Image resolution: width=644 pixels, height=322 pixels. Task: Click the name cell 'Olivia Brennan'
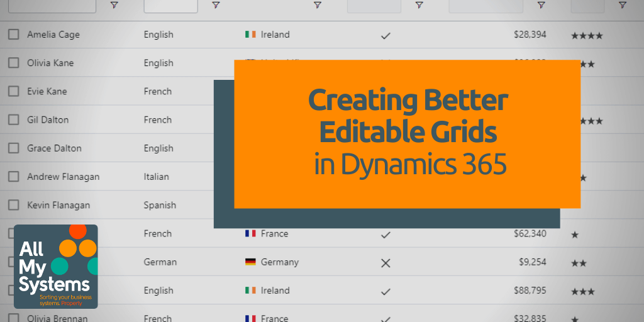click(x=57, y=318)
